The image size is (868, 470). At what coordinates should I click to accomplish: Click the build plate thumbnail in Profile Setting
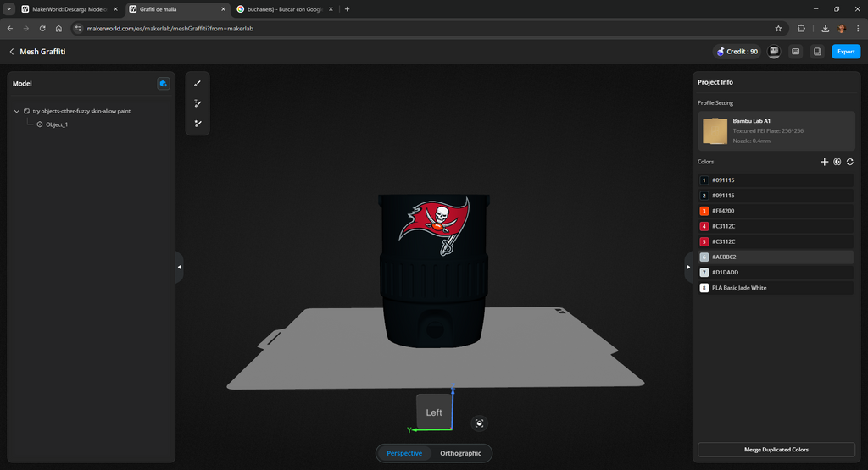click(715, 131)
